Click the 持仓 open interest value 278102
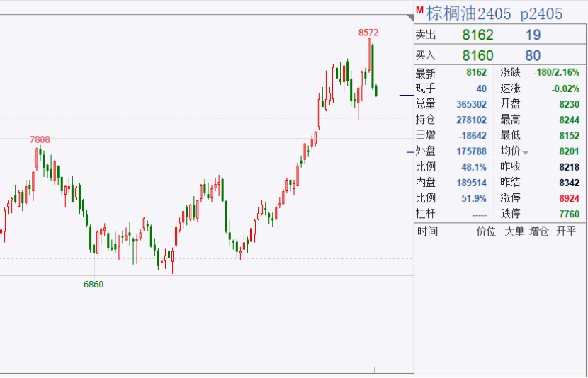The image size is (588, 378). (471, 120)
